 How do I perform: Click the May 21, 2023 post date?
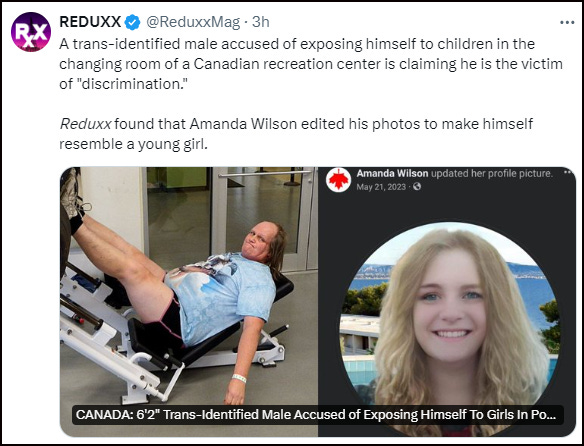(381, 187)
